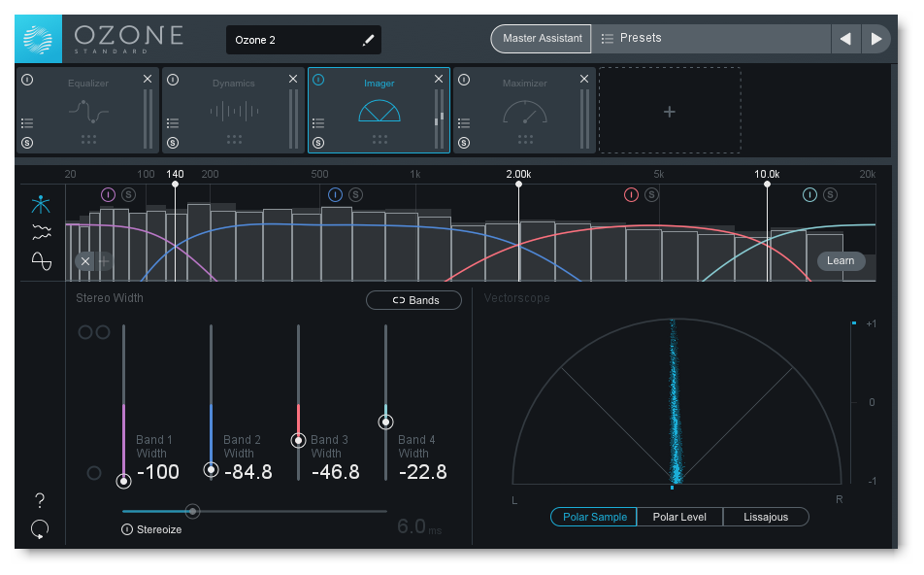Click the 2.00k crossover marker
This screenshot has width=924, height=575.
[x=518, y=184]
